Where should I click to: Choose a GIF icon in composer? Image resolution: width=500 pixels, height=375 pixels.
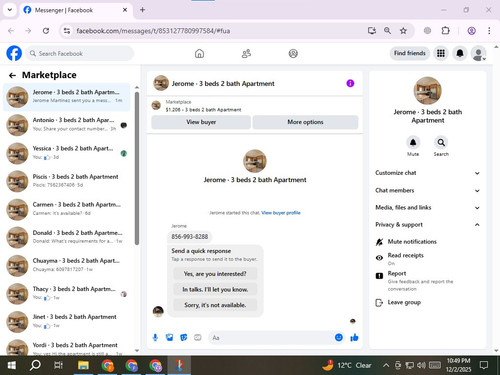(198, 338)
